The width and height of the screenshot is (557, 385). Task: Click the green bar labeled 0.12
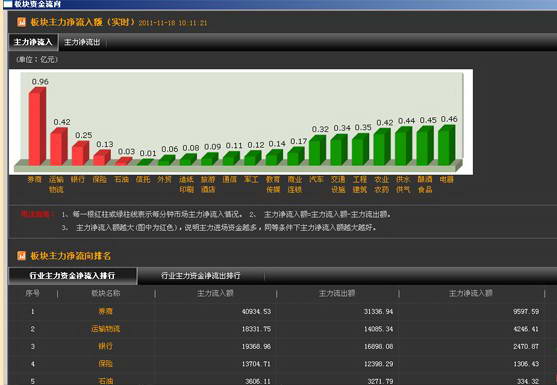tap(253, 158)
